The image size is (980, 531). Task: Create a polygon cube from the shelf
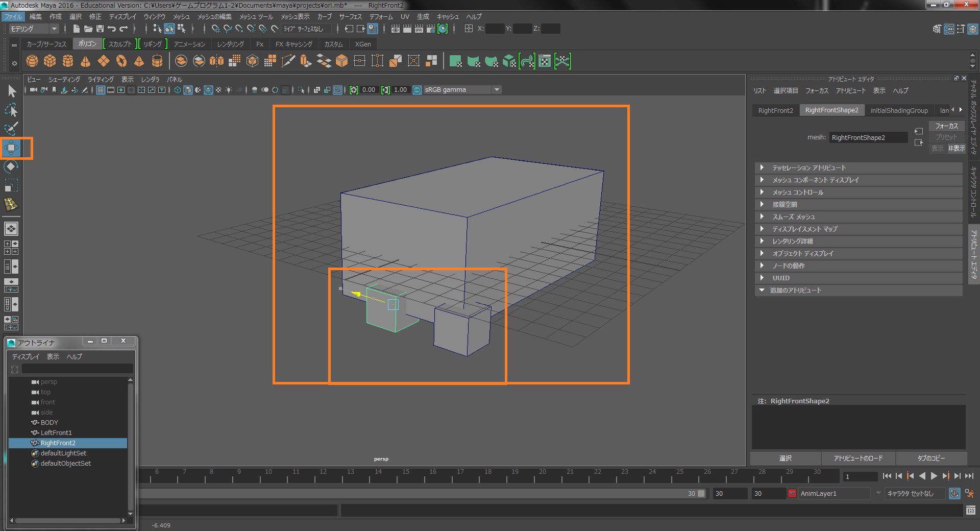coord(50,61)
